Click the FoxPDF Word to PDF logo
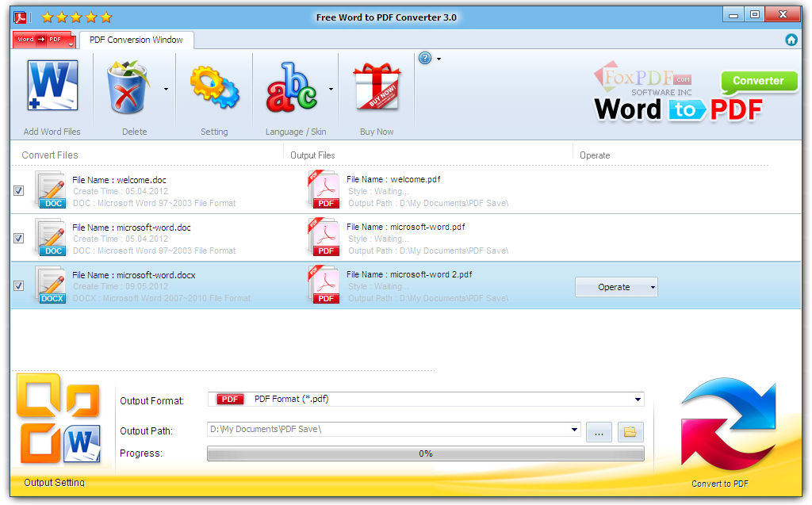The height and width of the screenshot is (505, 812). click(x=679, y=94)
